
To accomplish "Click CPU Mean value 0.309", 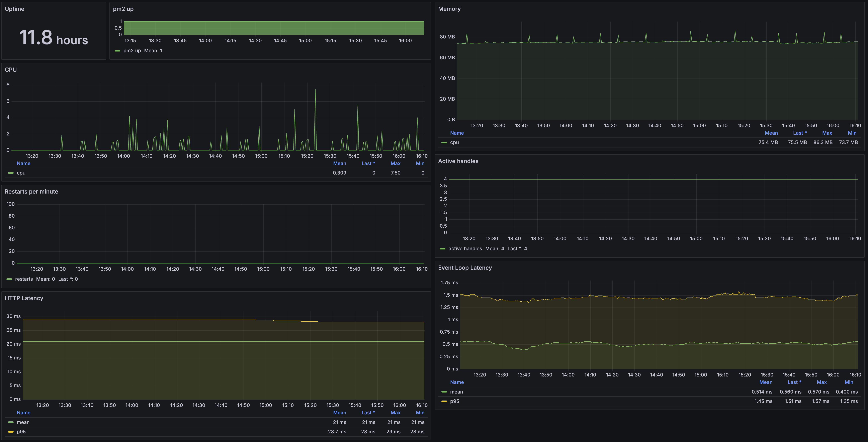I will [x=339, y=173].
